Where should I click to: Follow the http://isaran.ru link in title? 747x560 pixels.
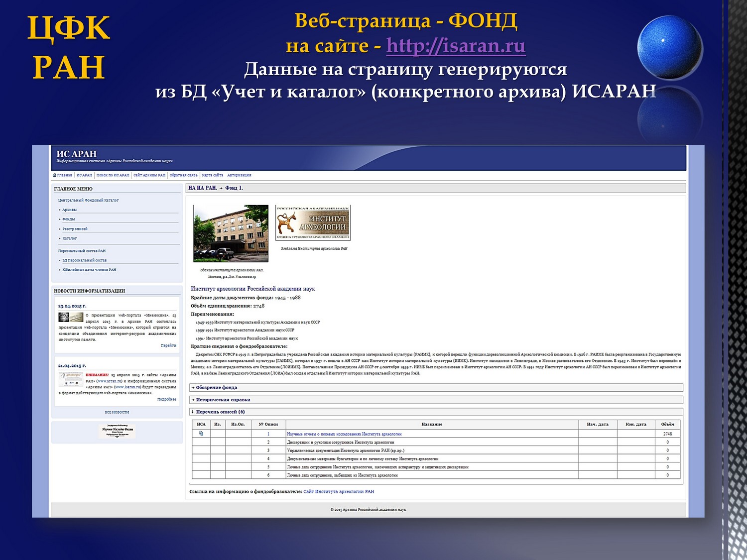pyautogui.click(x=456, y=46)
